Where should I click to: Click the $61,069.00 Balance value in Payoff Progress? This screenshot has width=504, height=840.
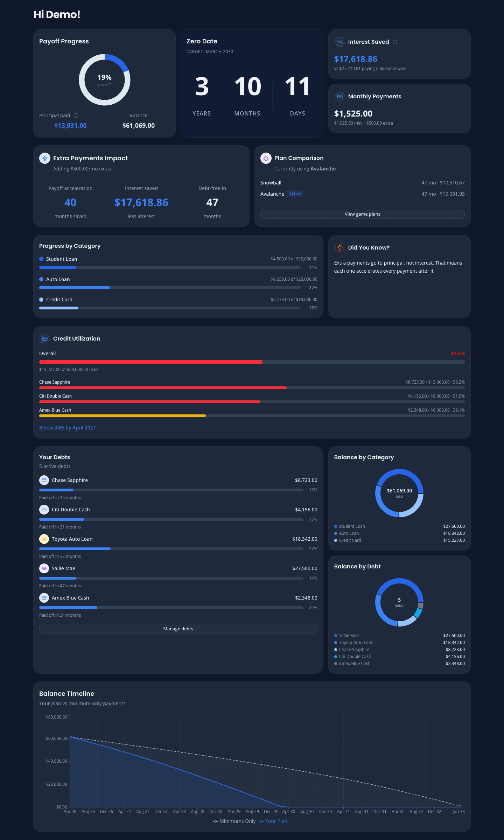[x=139, y=126]
